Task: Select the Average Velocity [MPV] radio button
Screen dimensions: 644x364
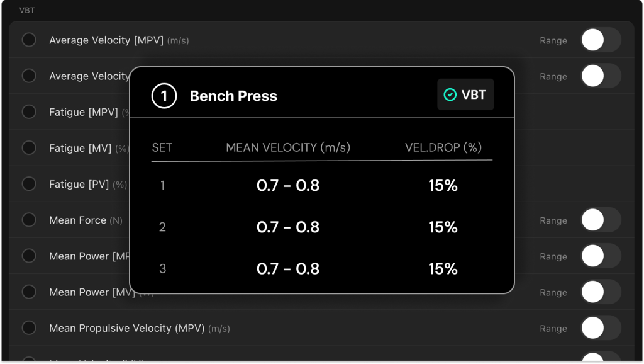Action: [x=29, y=39]
